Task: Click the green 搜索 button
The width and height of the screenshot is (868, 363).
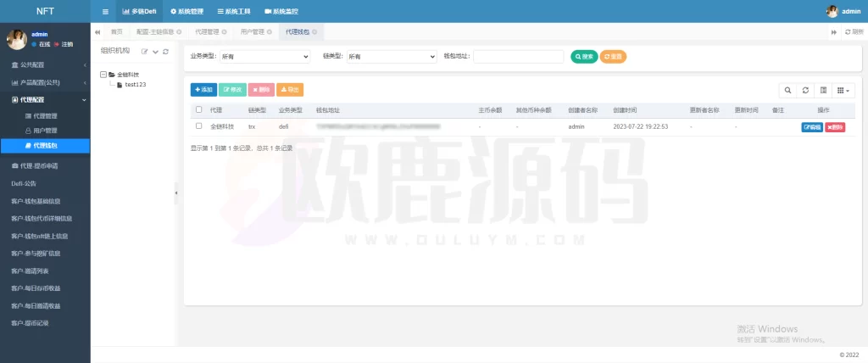Action: 585,57
